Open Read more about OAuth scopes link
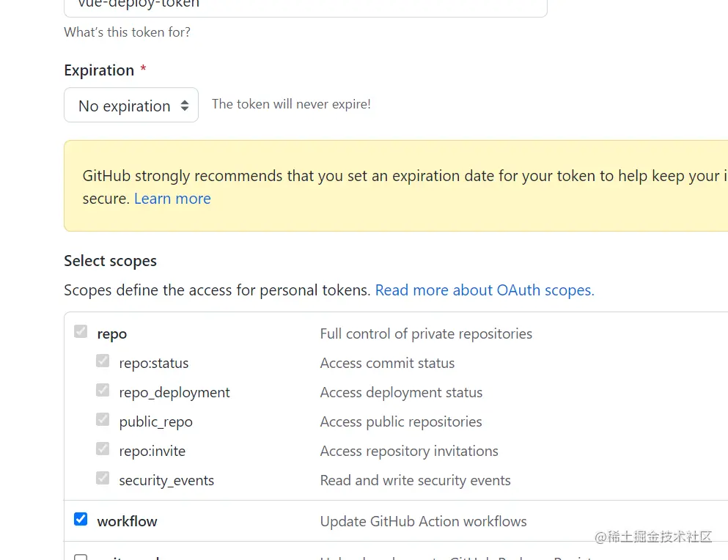Screen dimensions: 728x560 click(x=484, y=290)
